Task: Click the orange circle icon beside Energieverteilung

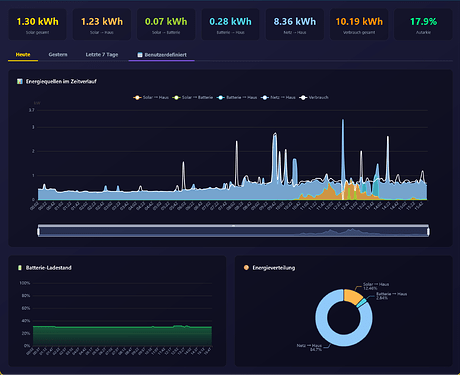Action: 246,267
